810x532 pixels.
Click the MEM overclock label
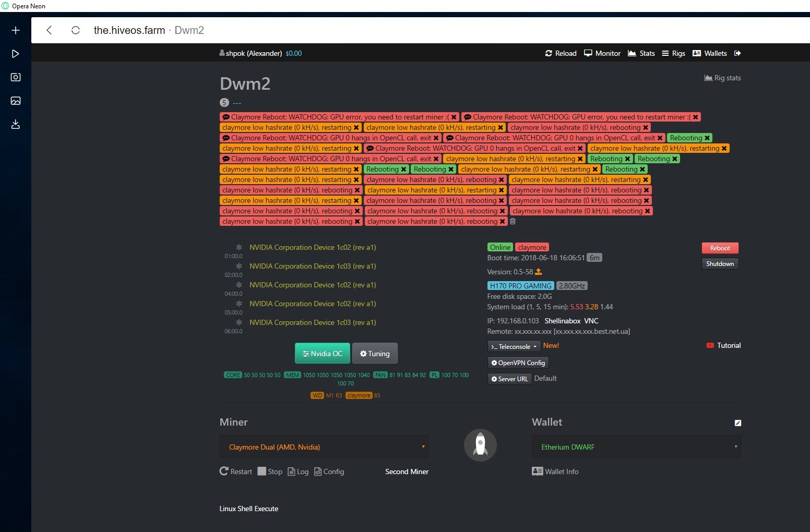292,375
